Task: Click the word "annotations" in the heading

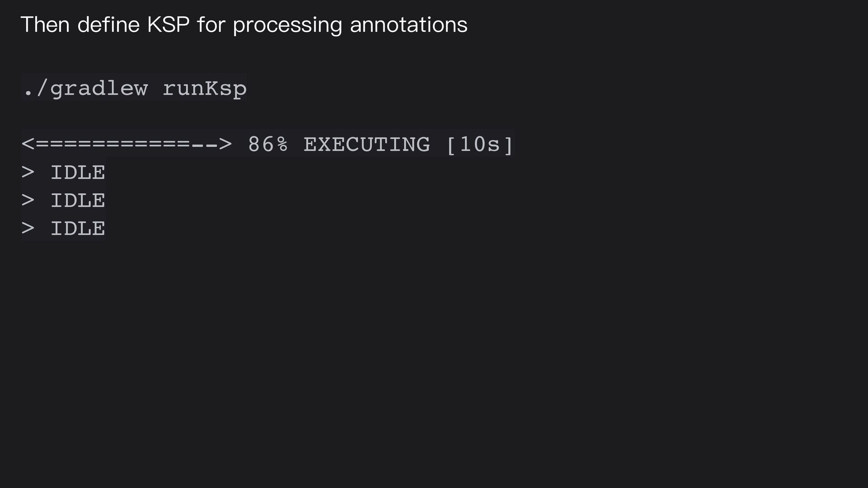Action: [409, 25]
